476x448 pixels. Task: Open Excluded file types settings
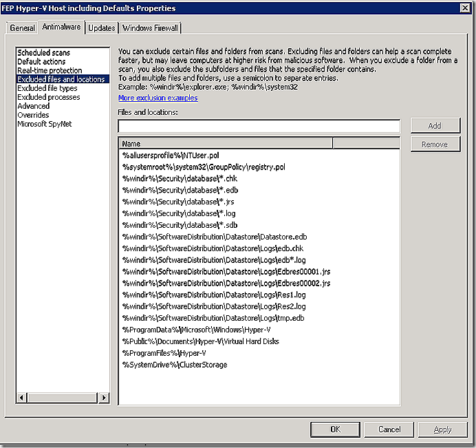coord(47,88)
